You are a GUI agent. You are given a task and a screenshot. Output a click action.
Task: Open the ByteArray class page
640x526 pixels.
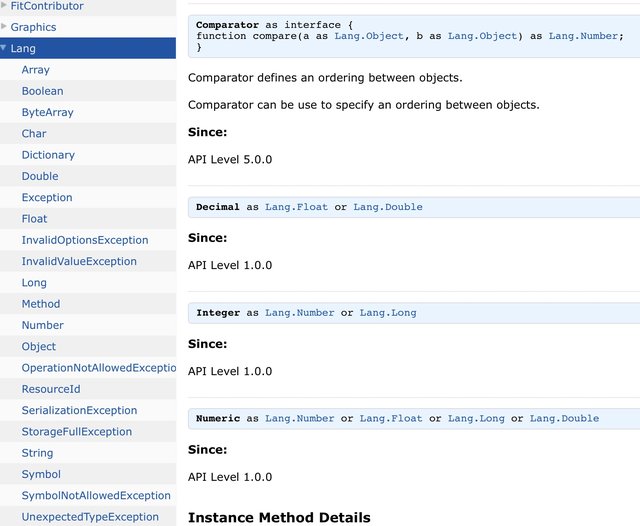tap(47, 112)
